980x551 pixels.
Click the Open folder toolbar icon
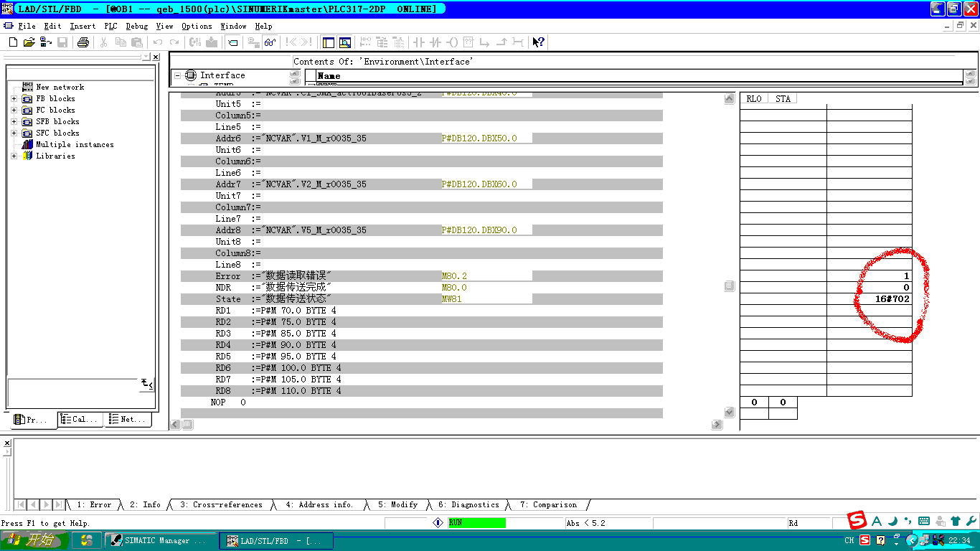point(29,42)
